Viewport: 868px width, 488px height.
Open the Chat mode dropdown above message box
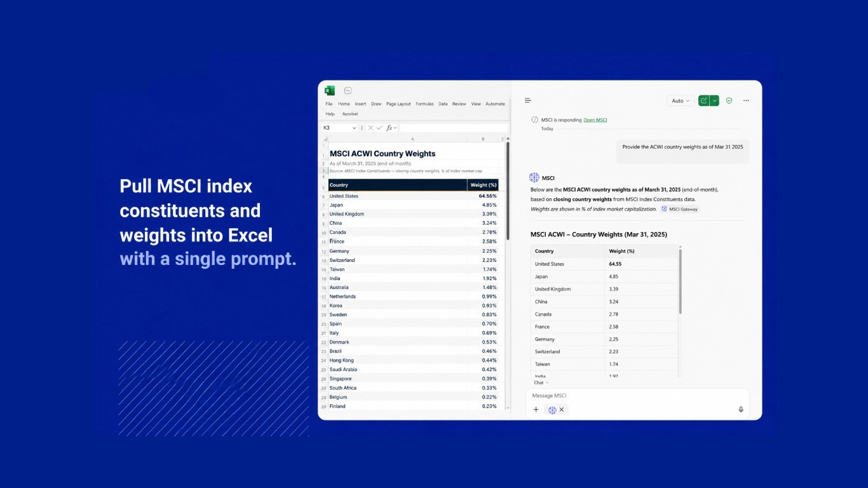541,383
